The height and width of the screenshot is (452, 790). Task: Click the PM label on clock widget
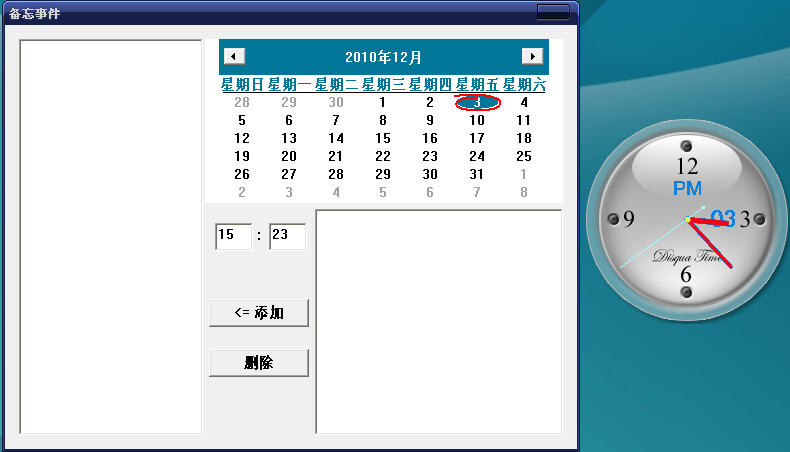coord(687,188)
